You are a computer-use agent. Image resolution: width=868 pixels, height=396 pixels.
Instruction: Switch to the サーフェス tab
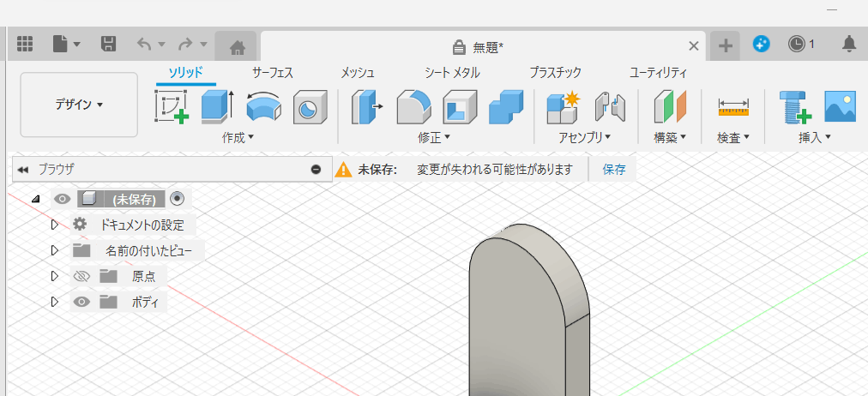click(273, 73)
